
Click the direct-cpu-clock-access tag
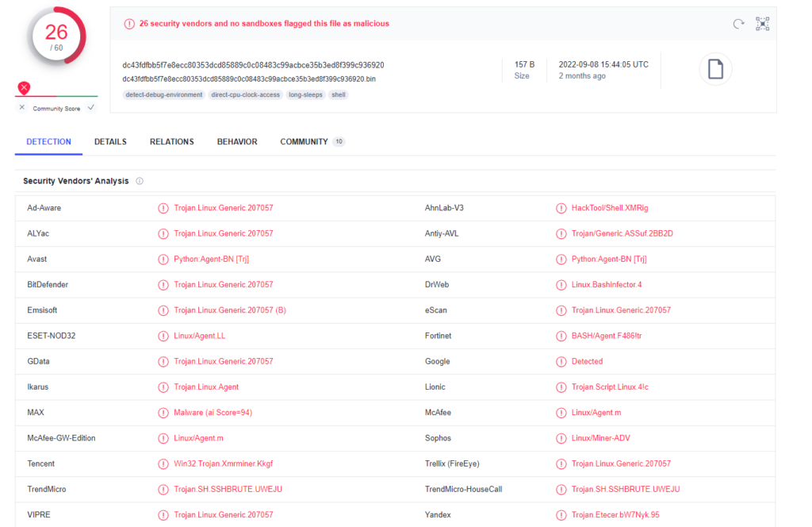click(x=246, y=94)
